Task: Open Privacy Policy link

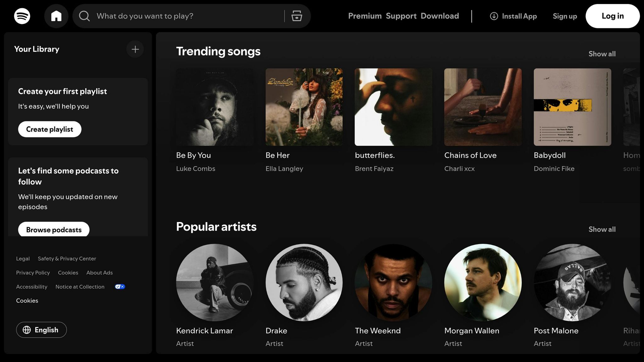Action: (x=33, y=273)
